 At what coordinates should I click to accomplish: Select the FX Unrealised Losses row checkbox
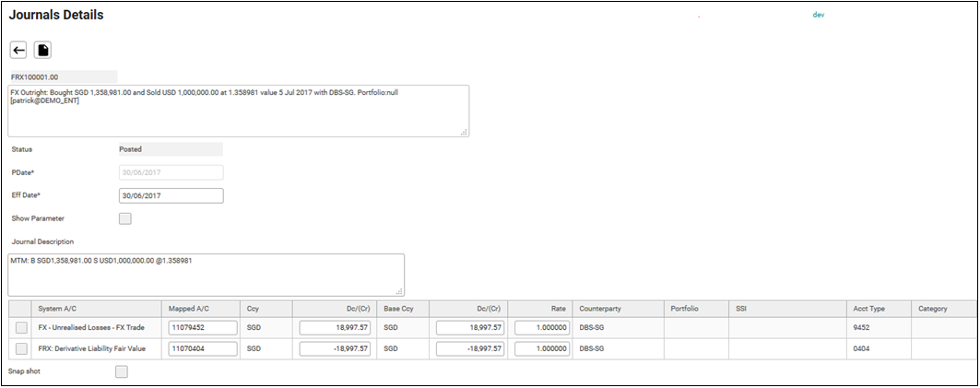(x=21, y=327)
